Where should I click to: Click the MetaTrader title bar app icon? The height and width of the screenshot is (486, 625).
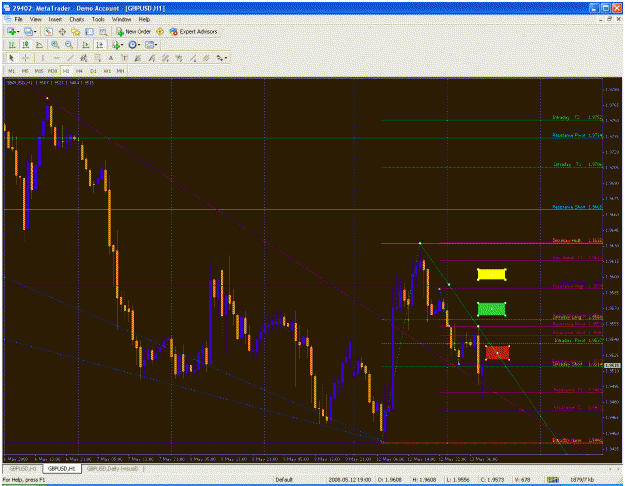click(6, 8)
